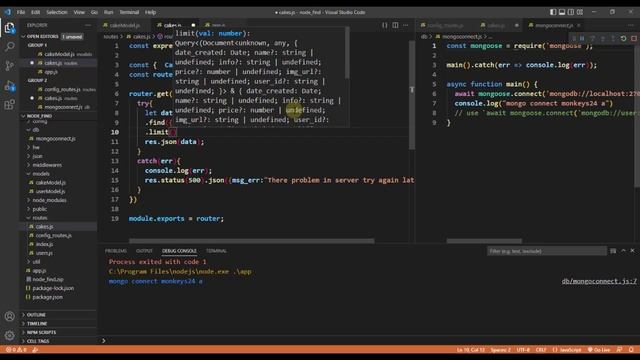
Task: Pause debugging in debug toolbar
Action: 582,38
